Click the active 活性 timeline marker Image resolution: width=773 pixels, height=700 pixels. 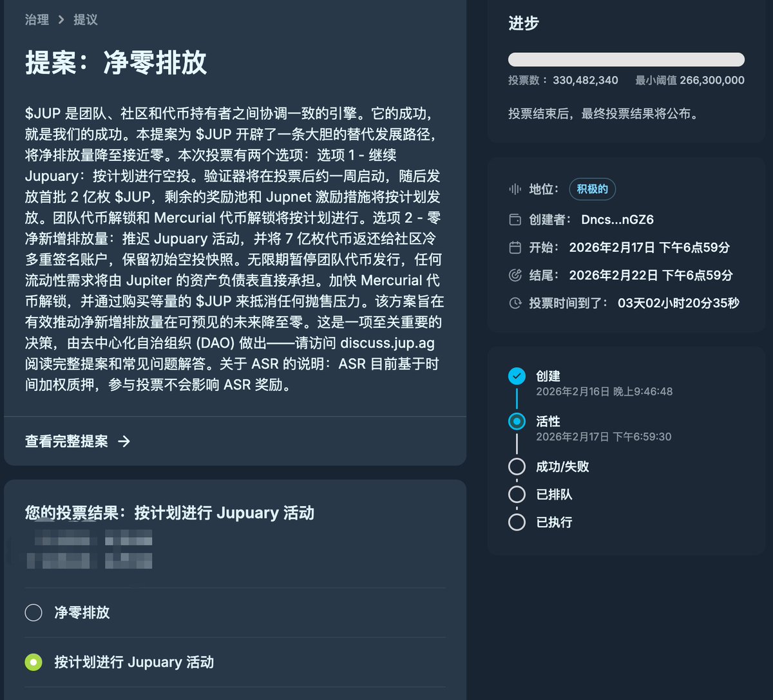coord(517,422)
